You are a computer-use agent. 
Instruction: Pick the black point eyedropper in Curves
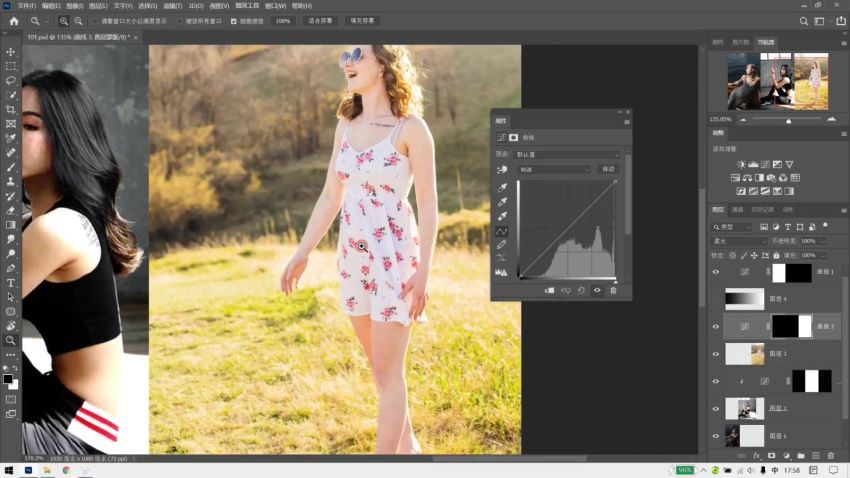tap(503, 188)
